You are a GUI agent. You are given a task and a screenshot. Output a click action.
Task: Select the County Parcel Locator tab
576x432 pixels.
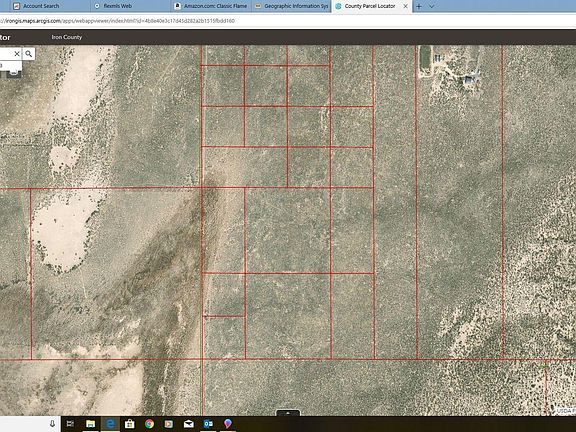click(370, 6)
